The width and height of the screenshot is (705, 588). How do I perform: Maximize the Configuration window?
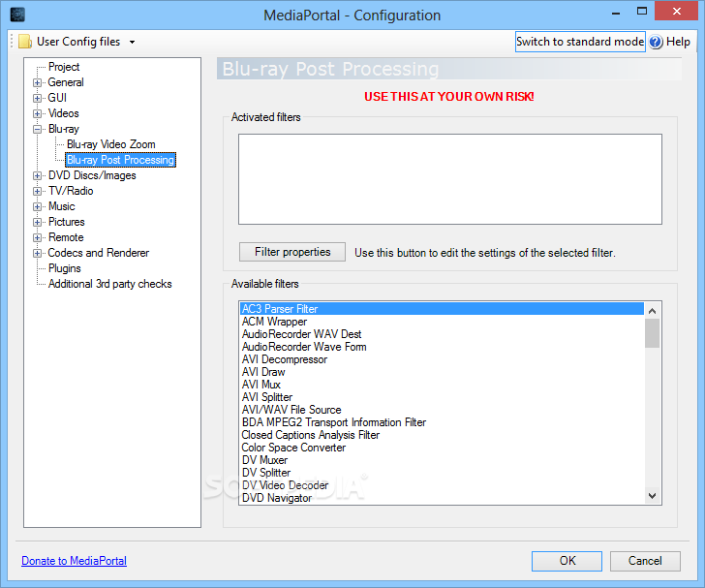coord(642,12)
